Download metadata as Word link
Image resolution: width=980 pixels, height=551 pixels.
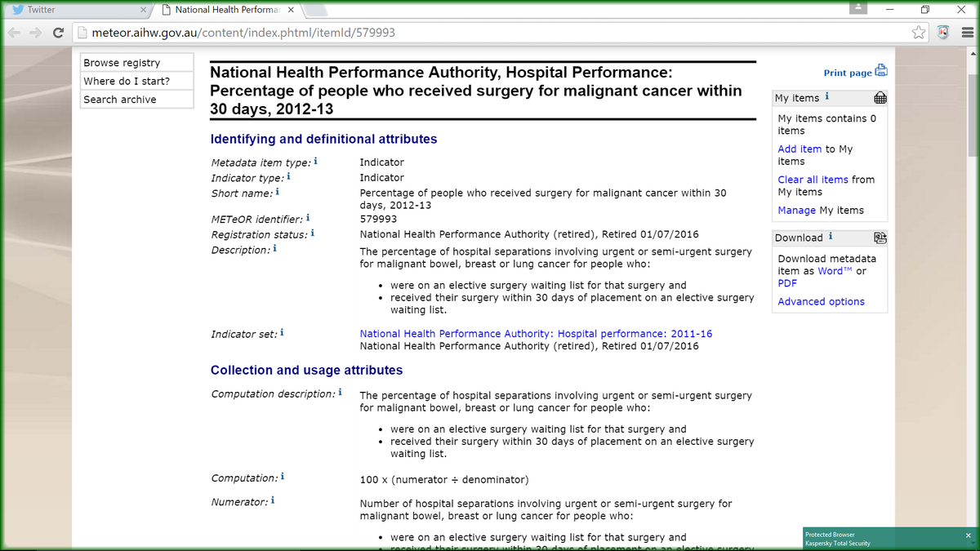(835, 271)
